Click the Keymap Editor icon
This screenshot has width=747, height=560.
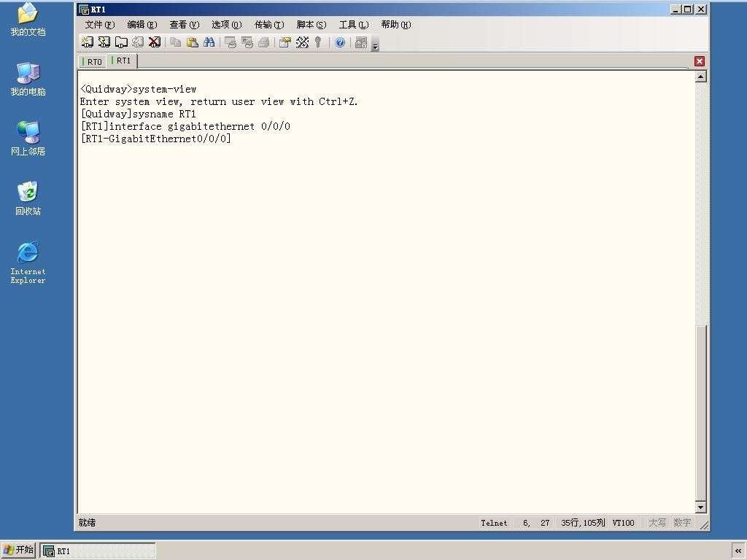(302, 42)
